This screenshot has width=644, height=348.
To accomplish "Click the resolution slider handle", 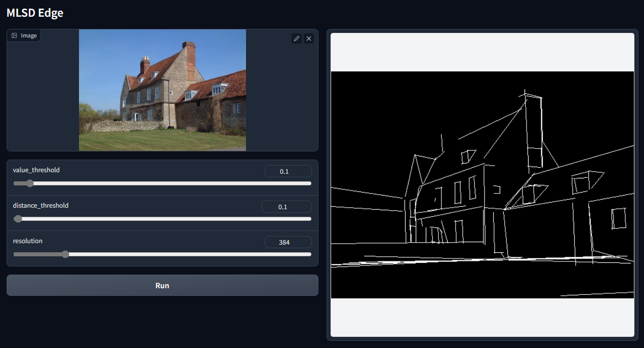I will [x=65, y=254].
